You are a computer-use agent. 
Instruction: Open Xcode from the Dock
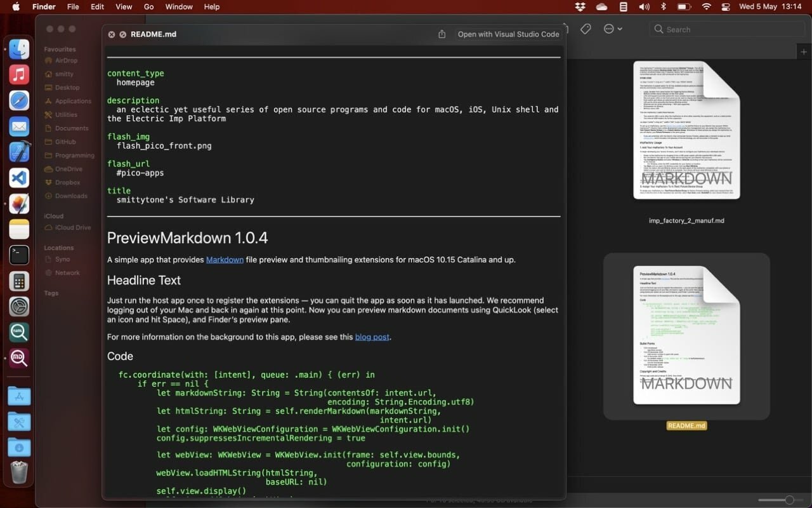point(19,152)
